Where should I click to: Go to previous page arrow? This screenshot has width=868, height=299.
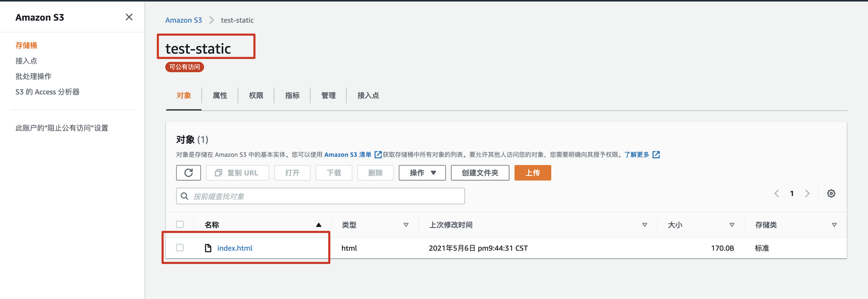tap(776, 194)
